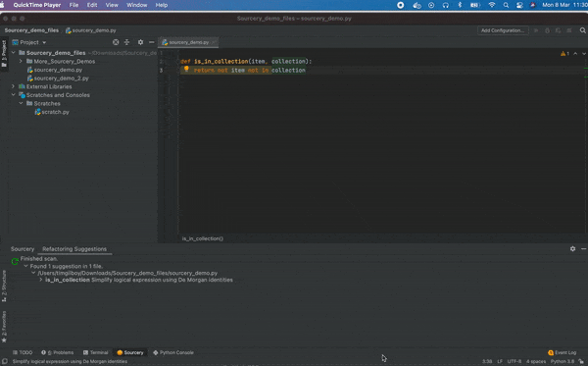Click Sourcery_demo_files breadcrumb in navigation bar
The width and height of the screenshot is (588, 366).
point(31,30)
